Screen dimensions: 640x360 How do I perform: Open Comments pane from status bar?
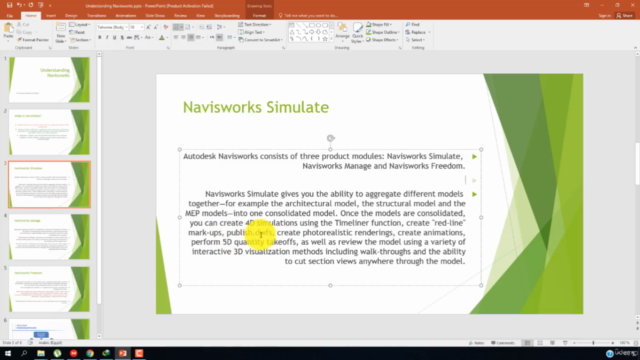(x=503, y=343)
